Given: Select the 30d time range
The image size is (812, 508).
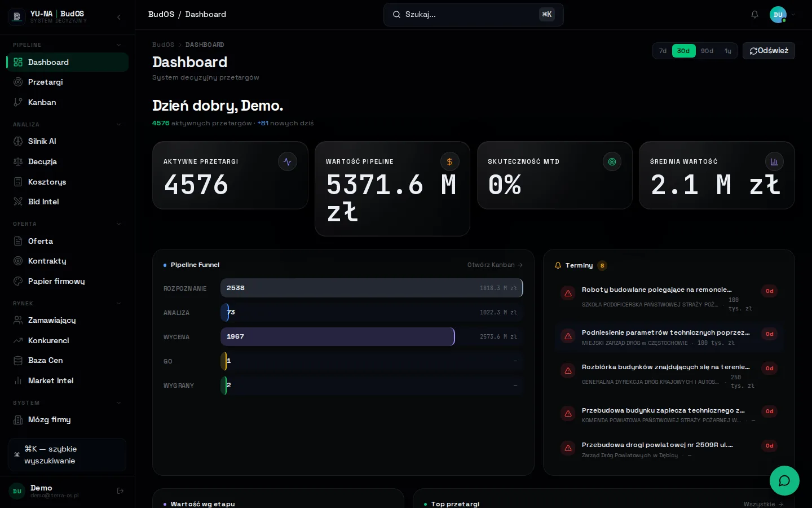Looking at the screenshot, I should click(x=683, y=51).
